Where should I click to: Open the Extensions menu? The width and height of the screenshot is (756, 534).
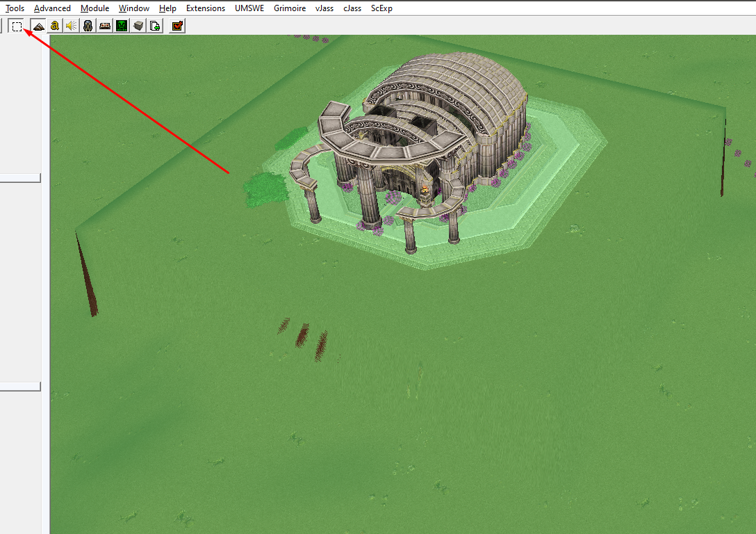coord(206,8)
